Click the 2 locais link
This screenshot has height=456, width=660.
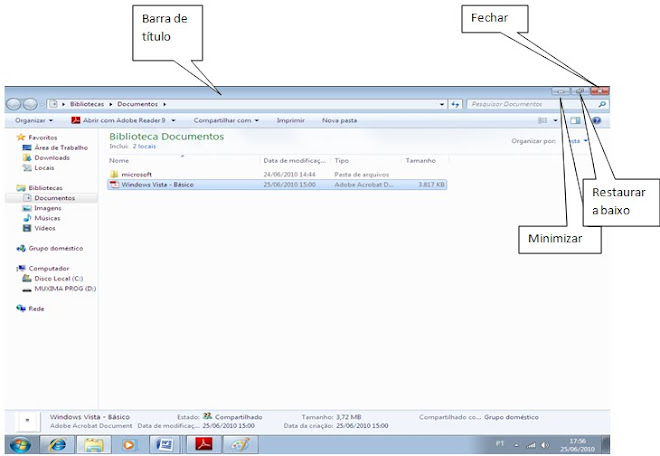click(x=144, y=147)
